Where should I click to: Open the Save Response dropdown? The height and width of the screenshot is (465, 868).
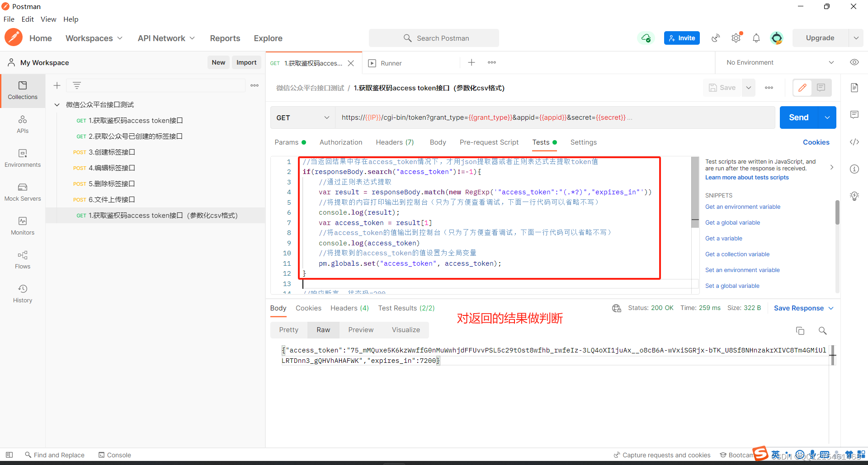point(804,308)
